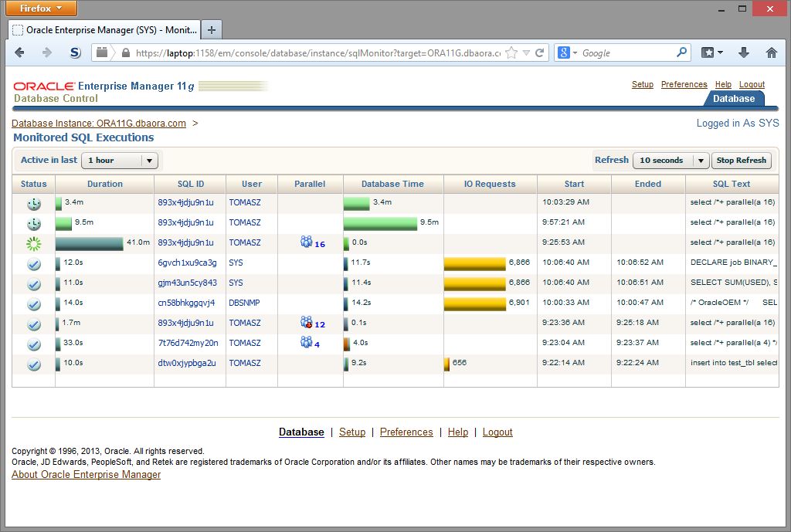Click the top Logout link
Screen dimensions: 791x532
click(x=752, y=84)
